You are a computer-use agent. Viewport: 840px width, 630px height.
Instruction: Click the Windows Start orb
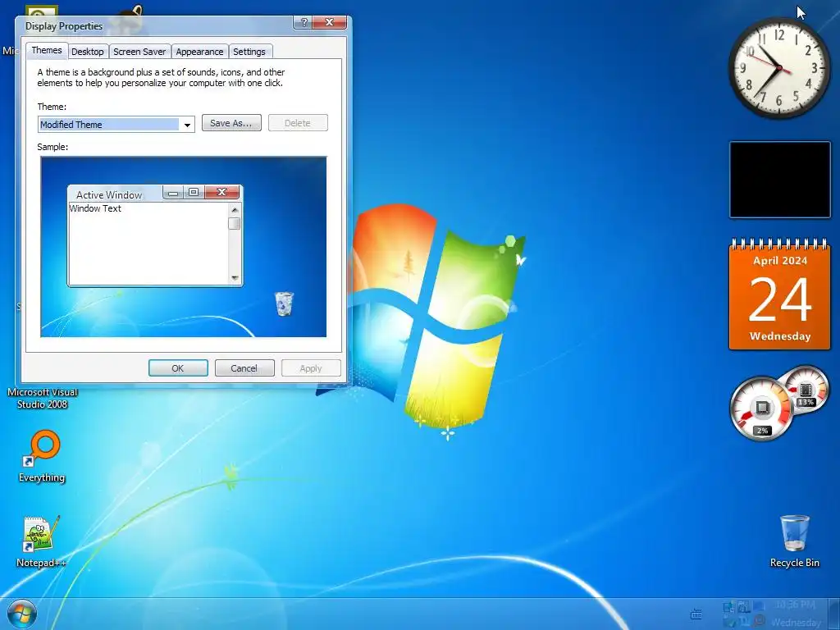[22, 614]
